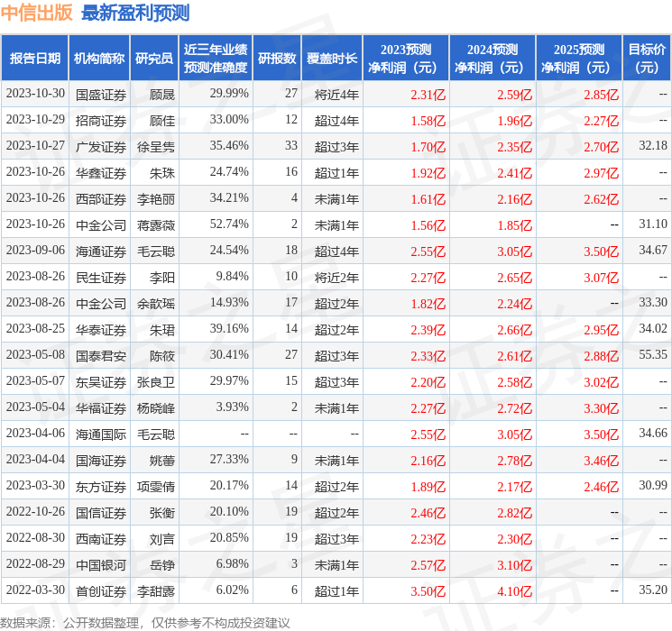Click institution 国信证券
Screen dimensions: 672x631
101,512
